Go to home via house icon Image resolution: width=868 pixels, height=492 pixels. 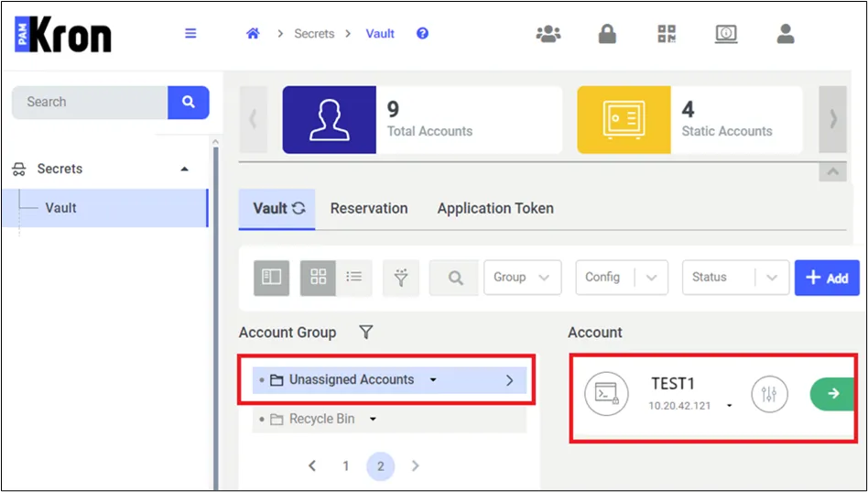(x=253, y=34)
